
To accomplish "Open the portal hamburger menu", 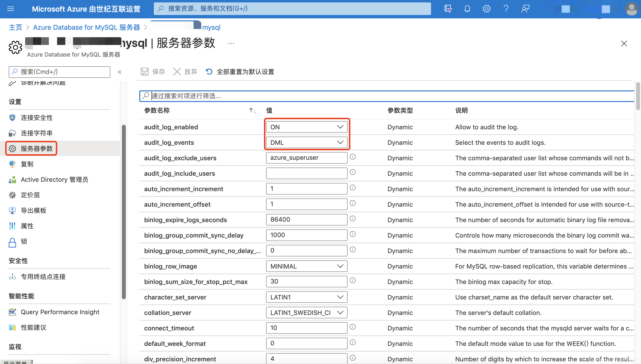I will (10, 9).
